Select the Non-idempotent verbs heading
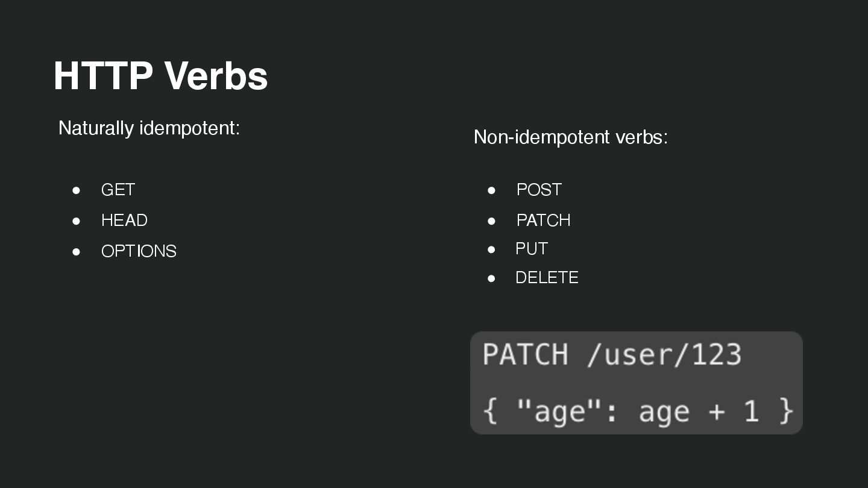The height and width of the screenshot is (488, 868). tap(570, 137)
